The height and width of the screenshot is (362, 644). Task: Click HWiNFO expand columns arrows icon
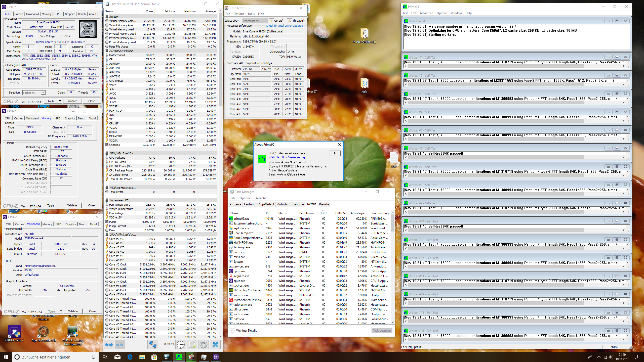(109, 345)
